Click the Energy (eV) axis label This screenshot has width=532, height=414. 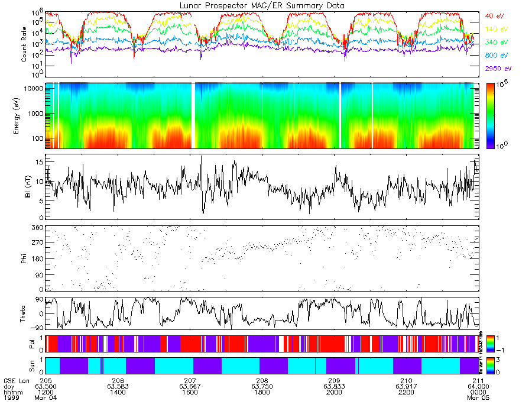(x=17, y=116)
